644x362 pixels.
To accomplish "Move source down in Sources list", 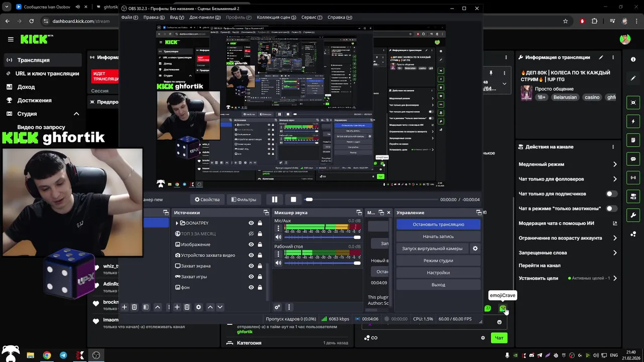I will (x=220, y=307).
